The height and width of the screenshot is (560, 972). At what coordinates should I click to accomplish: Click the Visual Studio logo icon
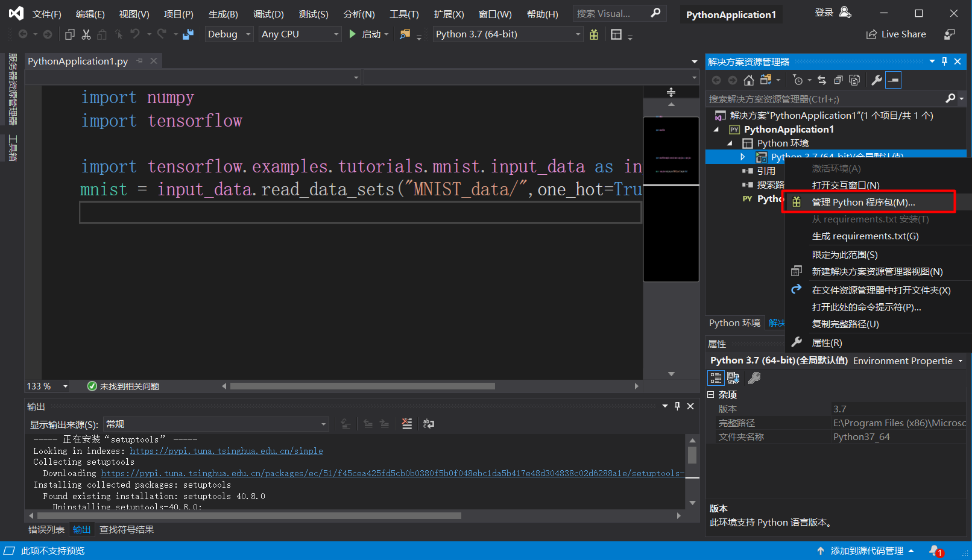[16, 13]
